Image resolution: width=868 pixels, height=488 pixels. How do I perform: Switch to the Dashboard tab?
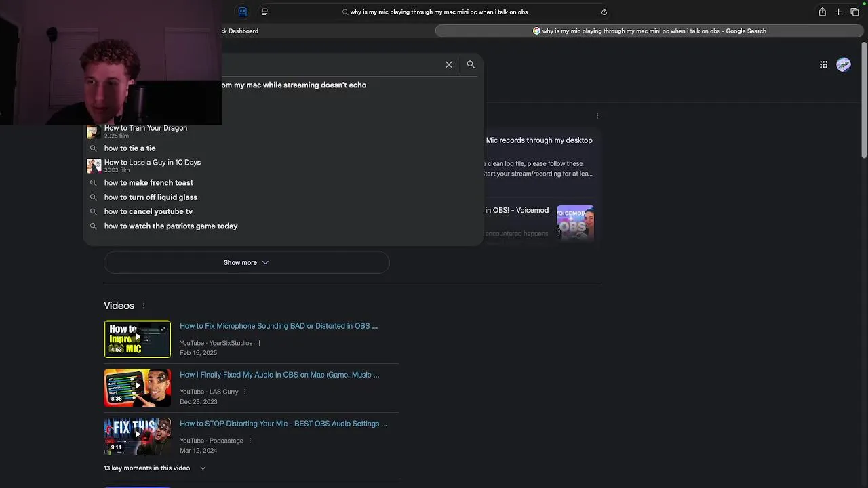(240, 30)
